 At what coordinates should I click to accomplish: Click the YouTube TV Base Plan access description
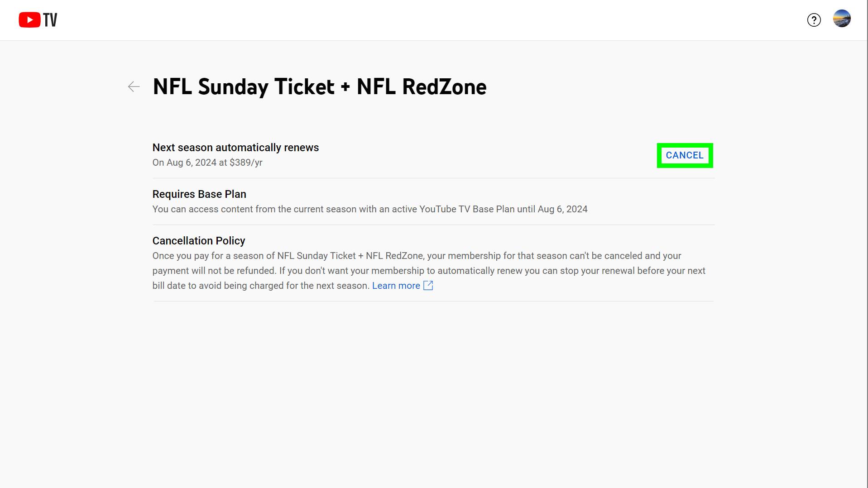tap(369, 209)
